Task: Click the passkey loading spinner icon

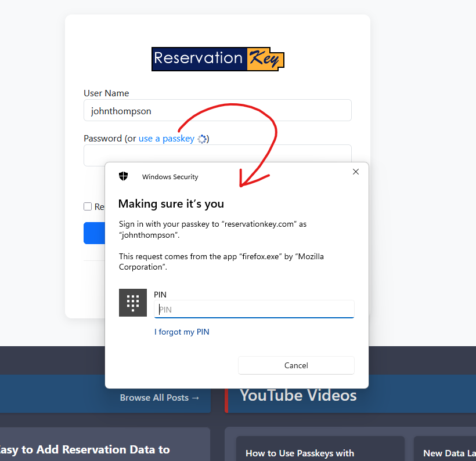Action: coord(202,139)
